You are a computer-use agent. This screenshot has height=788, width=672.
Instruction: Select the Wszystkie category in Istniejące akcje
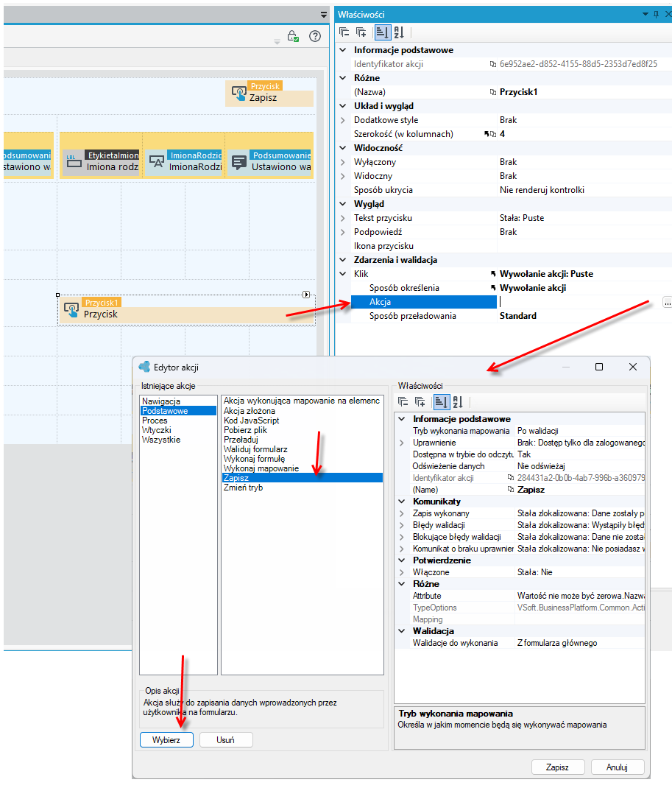(x=160, y=439)
